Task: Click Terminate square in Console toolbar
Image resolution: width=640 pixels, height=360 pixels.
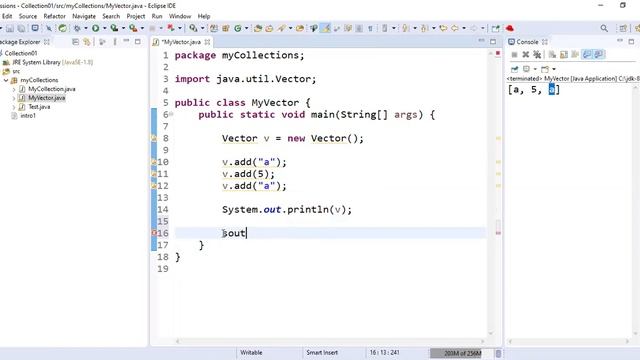Action: pos(514,55)
